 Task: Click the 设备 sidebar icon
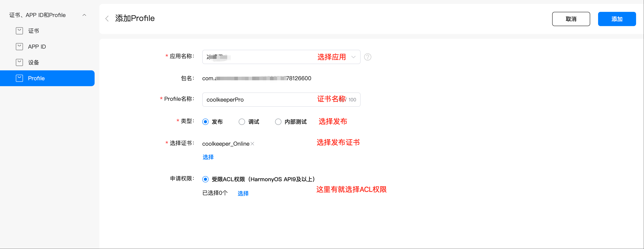pos(19,62)
